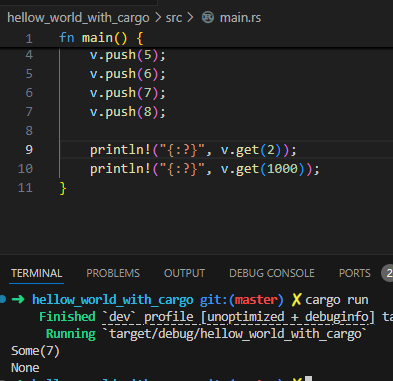This screenshot has width=393, height=381.
Task: Open the hellow_world_with_cargo breadcrumb folder
Action: [78, 18]
